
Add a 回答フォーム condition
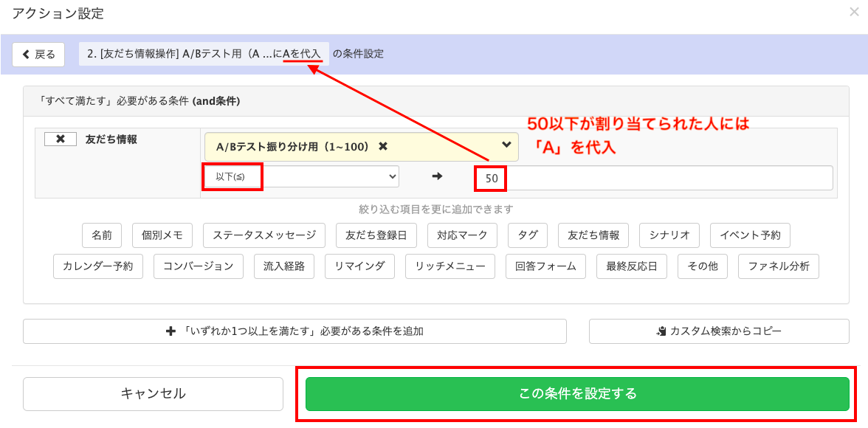click(x=545, y=266)
